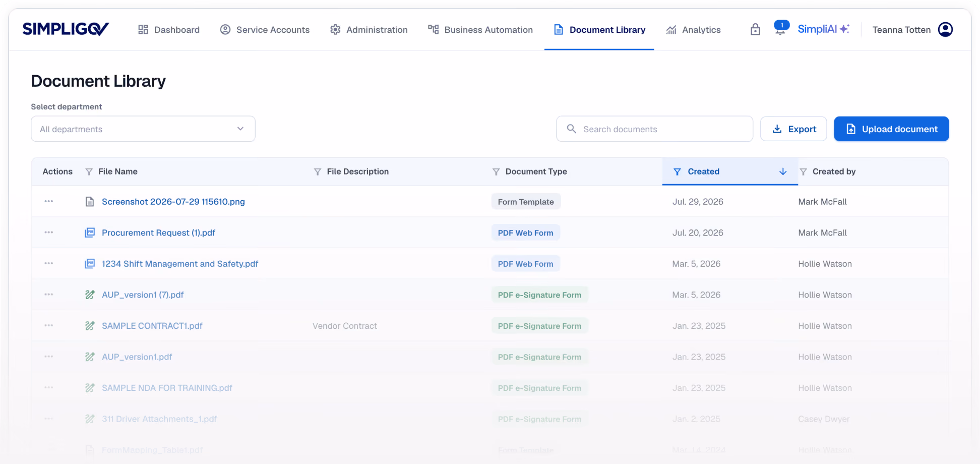Open actions menu for SAMPLE CONTRACT1.pdf row
Screen dimensions: 980x464
pos(49,325)
